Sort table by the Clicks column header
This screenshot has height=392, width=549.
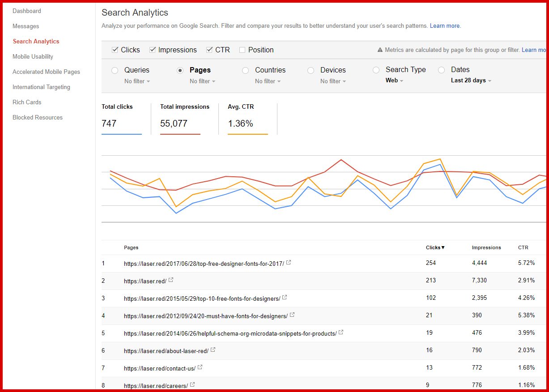pyautogui.click(x=435, y=247)
